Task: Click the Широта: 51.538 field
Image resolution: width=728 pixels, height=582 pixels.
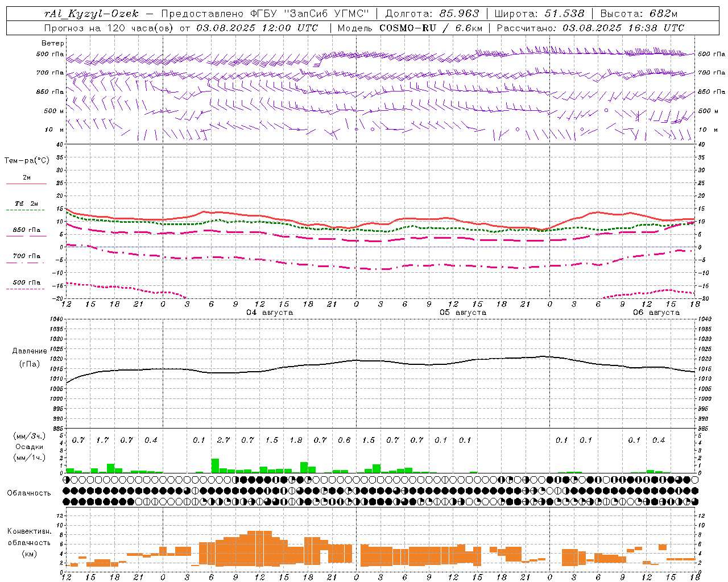Action: coord(540,14)
